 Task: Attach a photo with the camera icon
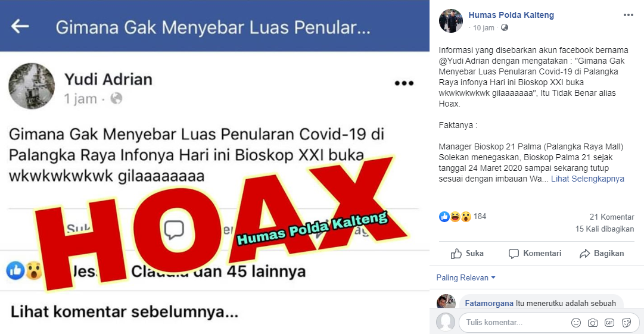click(592, 323)
